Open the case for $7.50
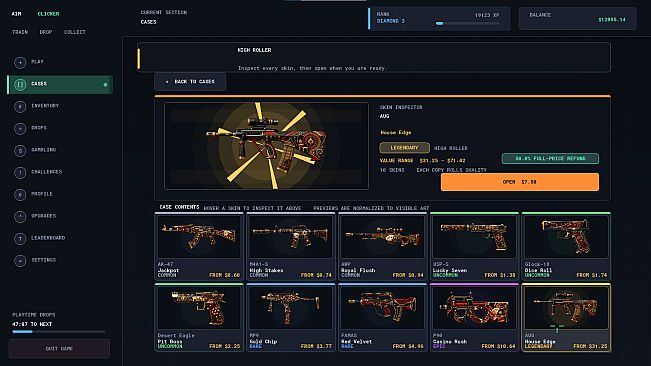 click(520, 182)
